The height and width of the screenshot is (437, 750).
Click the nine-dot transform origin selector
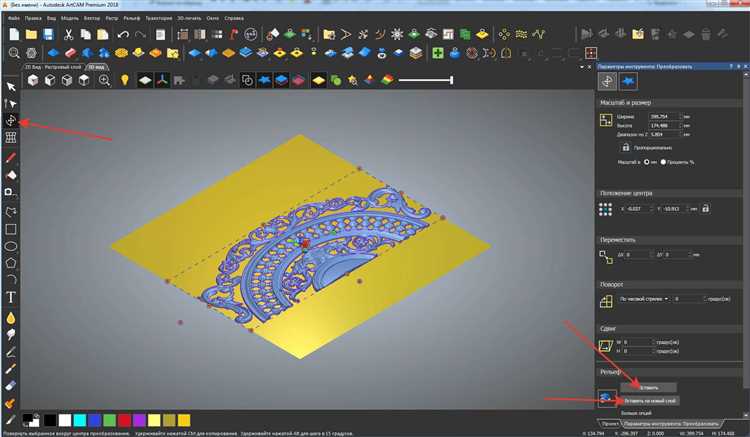pos(606,209)
